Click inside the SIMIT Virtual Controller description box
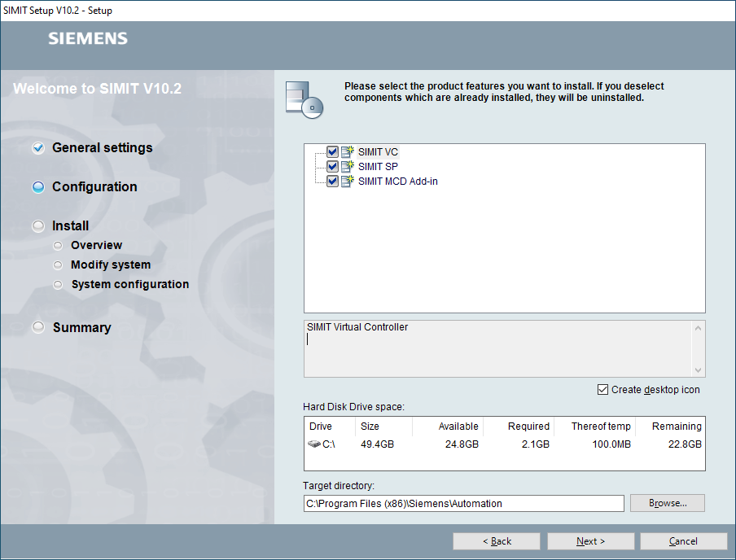 click(x=497, y=348)
